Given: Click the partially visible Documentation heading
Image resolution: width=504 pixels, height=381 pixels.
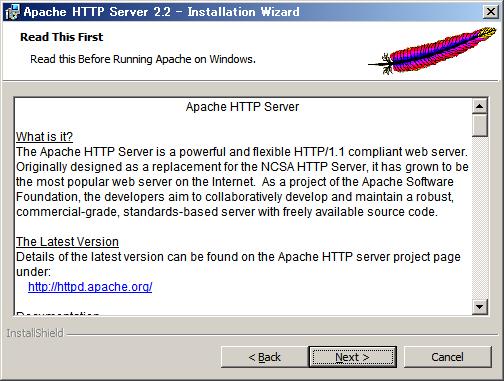Looking at the screenshot, I should [x=58, y=313].
